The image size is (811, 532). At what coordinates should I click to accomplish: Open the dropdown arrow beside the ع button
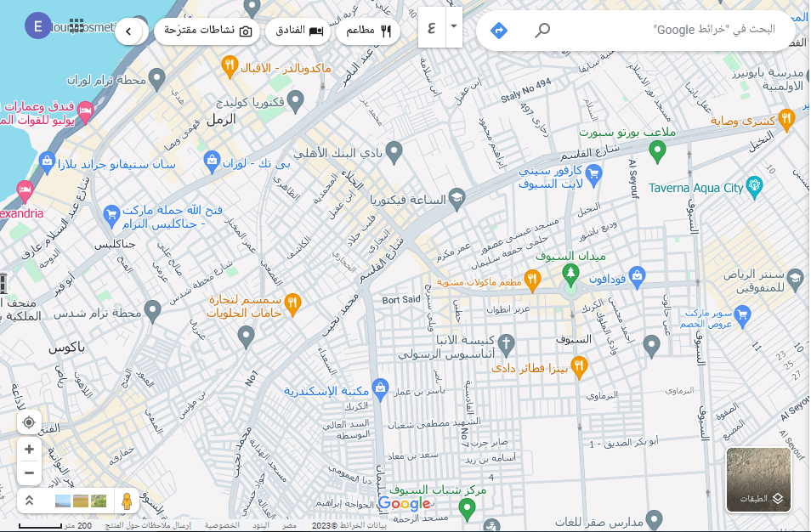(454, 26)
